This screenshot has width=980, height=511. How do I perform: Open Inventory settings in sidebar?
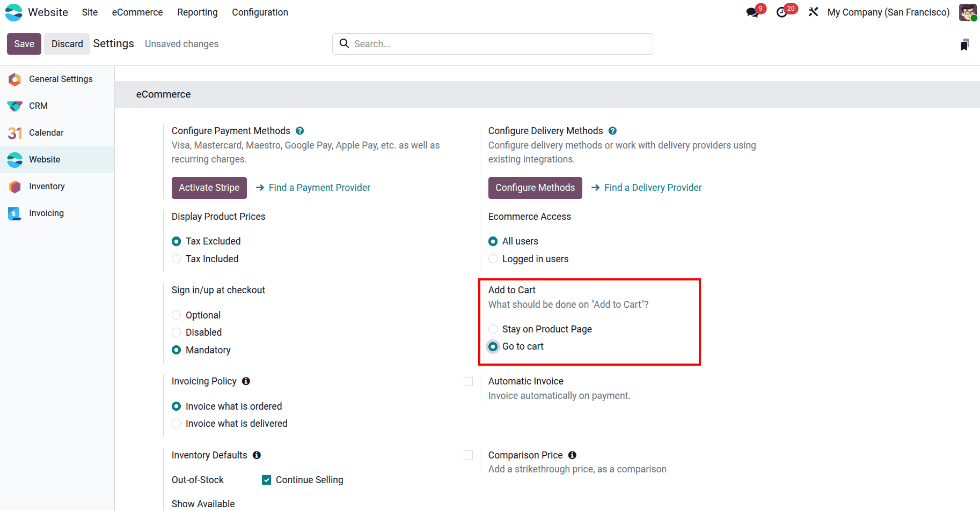click(x=57, y=187)
